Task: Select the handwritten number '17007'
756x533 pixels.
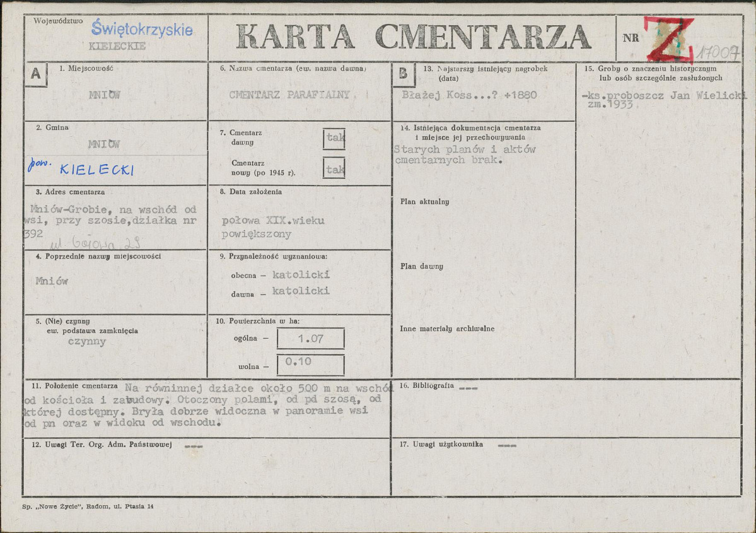Action: tap(718, 52)
